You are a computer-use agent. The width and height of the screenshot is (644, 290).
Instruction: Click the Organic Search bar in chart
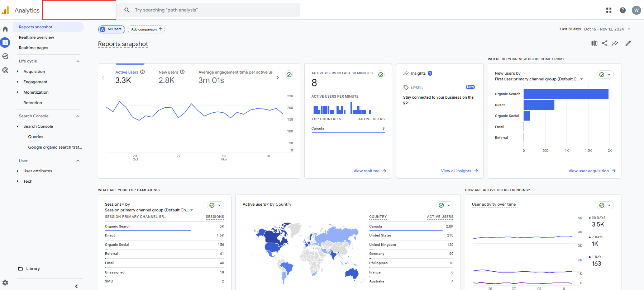point(566,94)
